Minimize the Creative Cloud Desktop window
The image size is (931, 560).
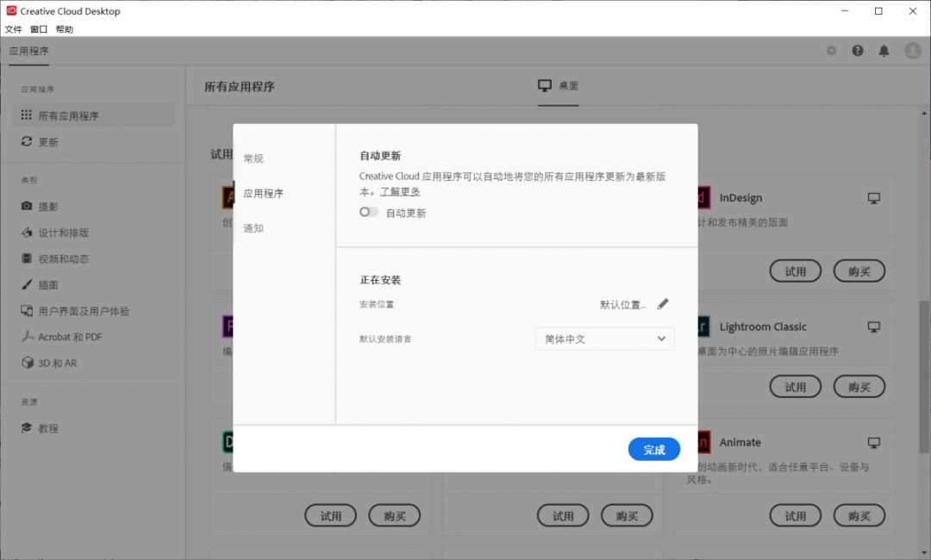(x=845, y=10)
